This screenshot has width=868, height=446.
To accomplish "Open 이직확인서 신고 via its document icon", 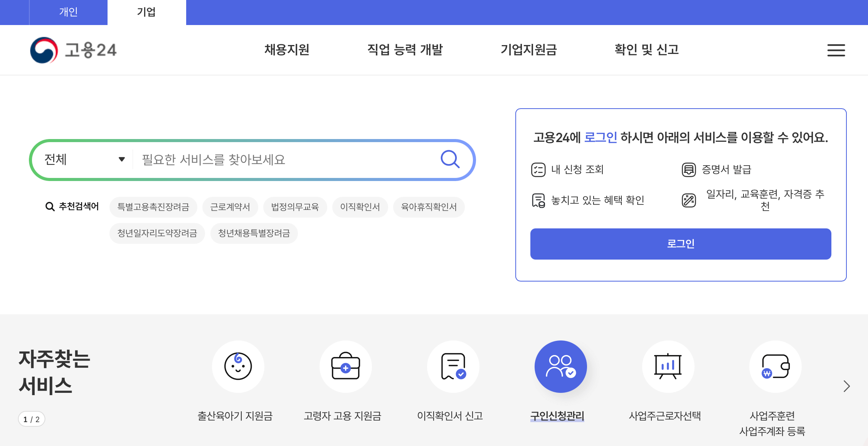I will [453, 366].
